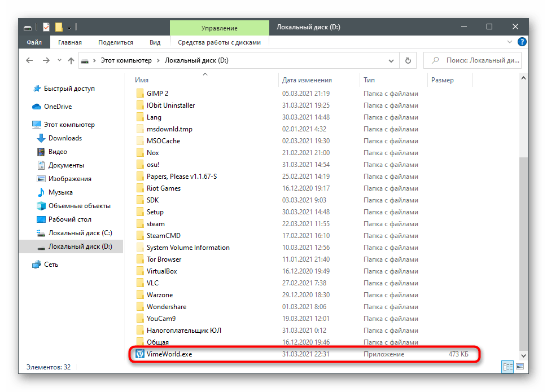Open Downloads in the navigation pane

[x=65, y=138]
